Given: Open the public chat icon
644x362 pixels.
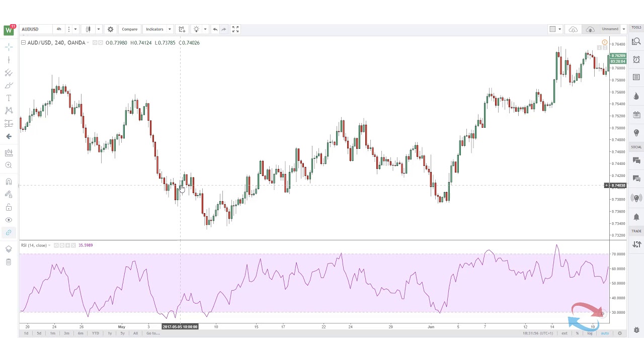Looking at the screenshot, I should (636, 160).
